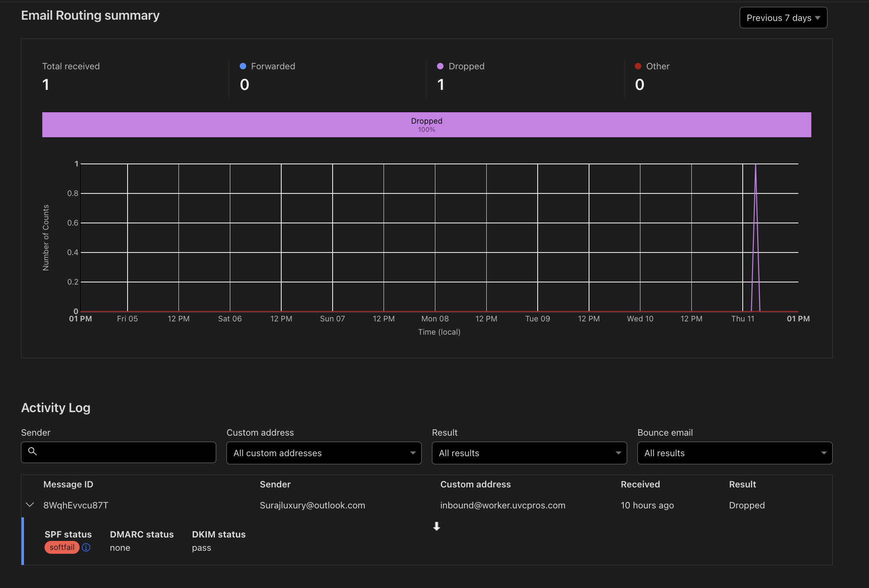Click the message ID 8WqhEvvcu87T

point(76,505)
